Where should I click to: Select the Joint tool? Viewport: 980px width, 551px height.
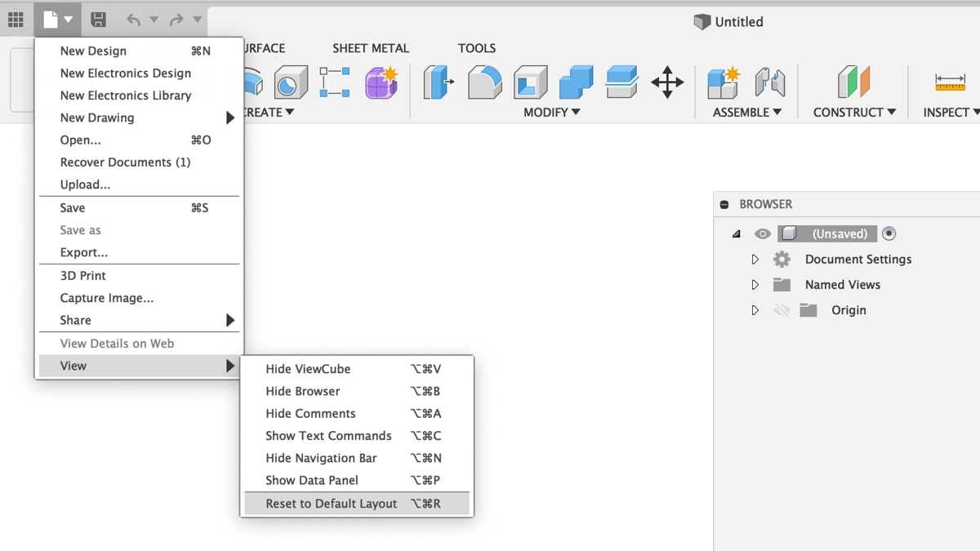(770, 82)
